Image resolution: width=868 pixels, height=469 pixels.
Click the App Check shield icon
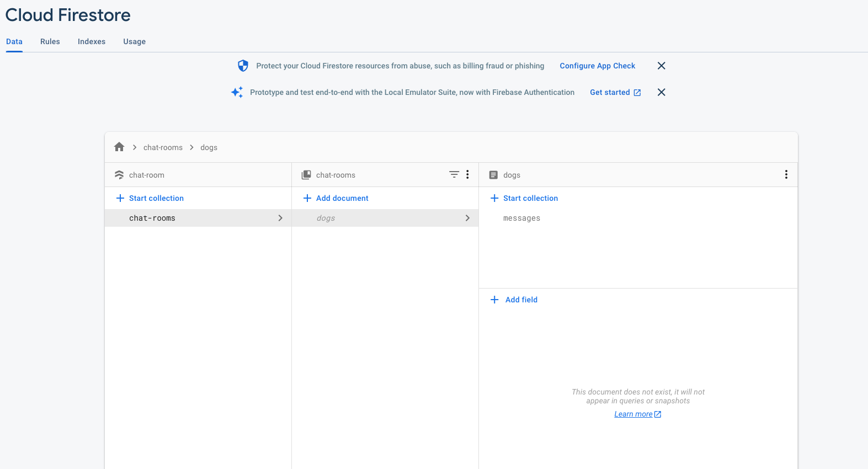[243, 66]
